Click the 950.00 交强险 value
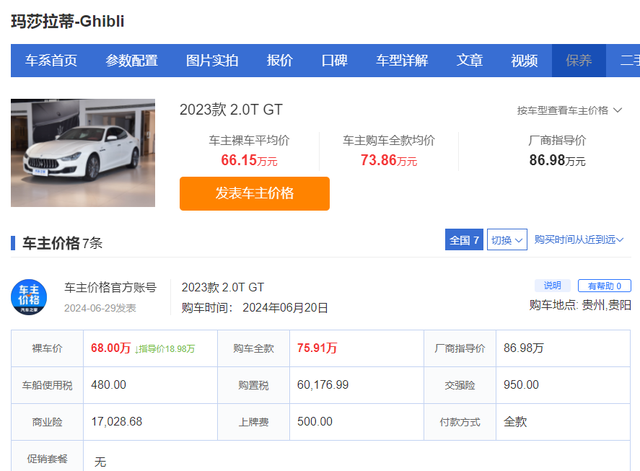This screenshot has width=640, height=471. pos(521,385)
